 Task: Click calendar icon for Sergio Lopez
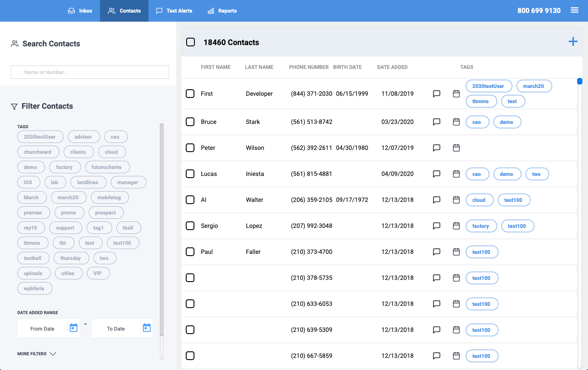[456, 226]
